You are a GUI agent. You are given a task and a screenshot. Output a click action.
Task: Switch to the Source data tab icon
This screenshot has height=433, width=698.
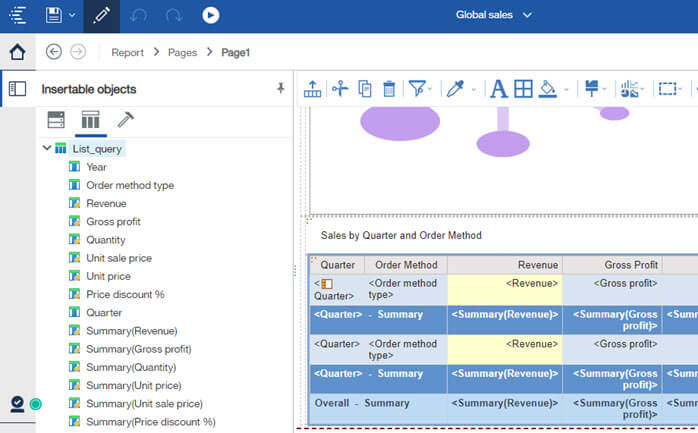pyautogui.click(x=56, y=120)
